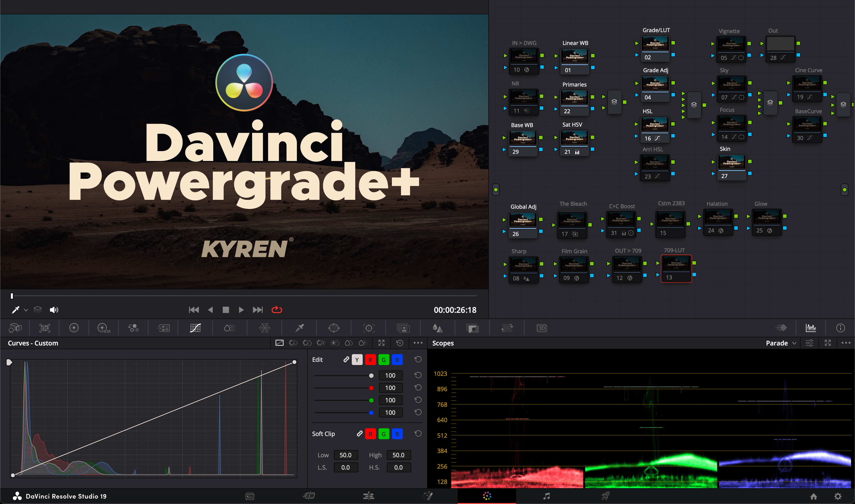Viewport: 855px width, 504px height.
Task: Expand the viewer picker tool options chevron
Action: point(26,310)
